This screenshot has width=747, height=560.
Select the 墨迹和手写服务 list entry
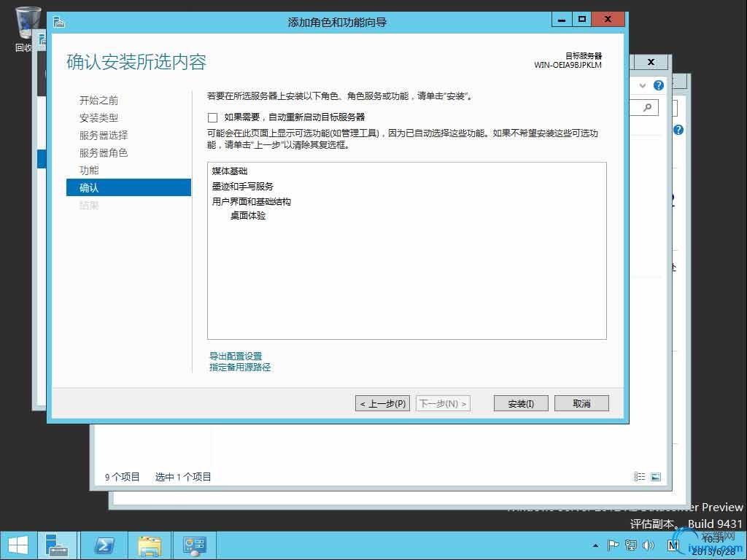[x=242, y=186]
